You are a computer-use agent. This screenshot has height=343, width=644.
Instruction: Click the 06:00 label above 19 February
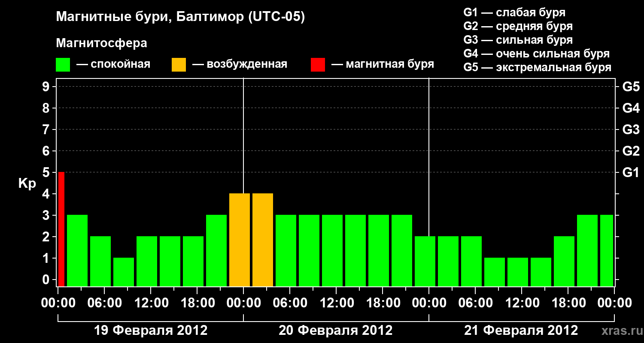click(x=104, y=303)
